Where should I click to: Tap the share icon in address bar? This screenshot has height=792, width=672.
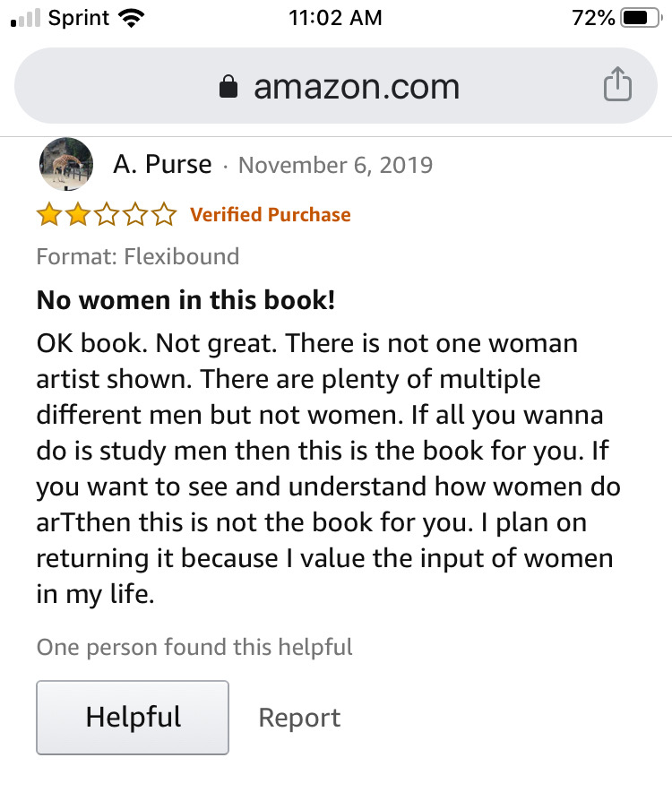tap(617, 86)
